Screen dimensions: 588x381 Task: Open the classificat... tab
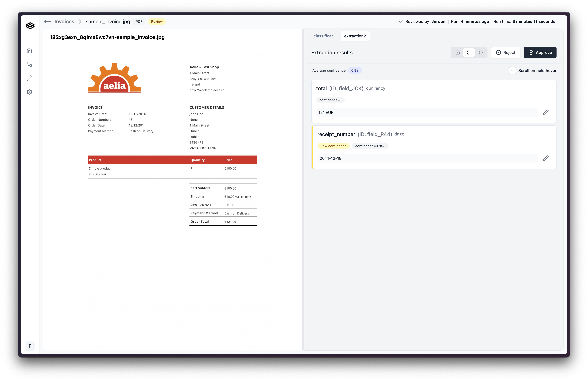(x=325, y=36)
